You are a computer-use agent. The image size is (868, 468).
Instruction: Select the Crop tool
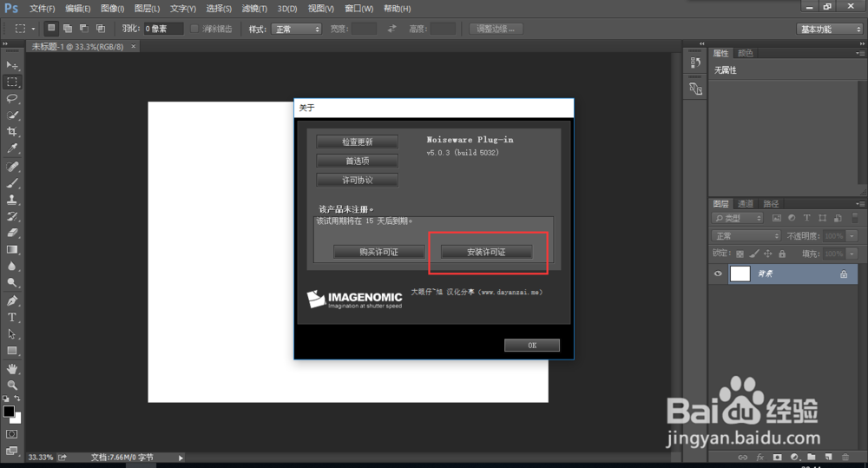pos(11,132)
